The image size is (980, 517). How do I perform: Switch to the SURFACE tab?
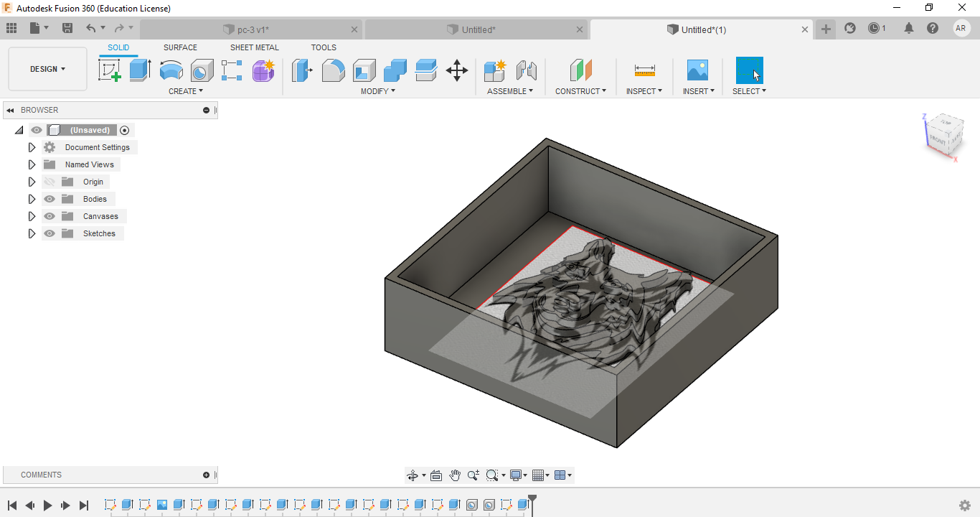click(x=180, y=47)
